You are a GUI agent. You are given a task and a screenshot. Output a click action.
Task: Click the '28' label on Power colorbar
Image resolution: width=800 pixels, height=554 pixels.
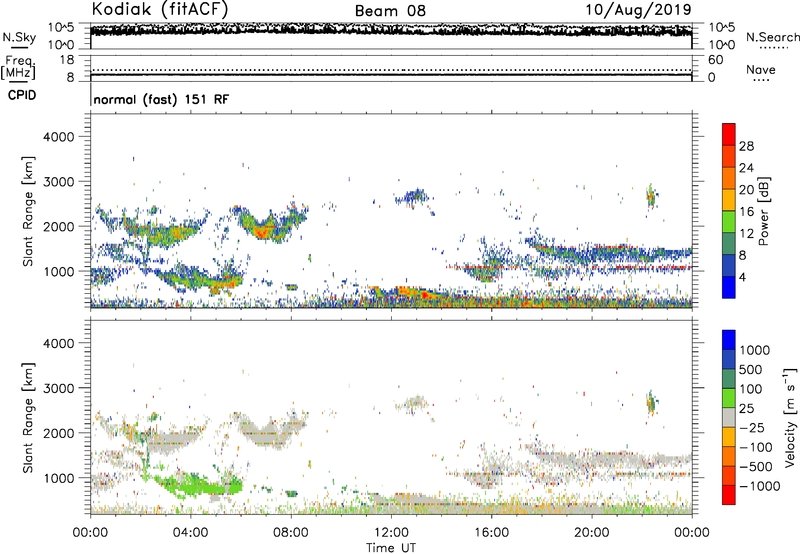pos(746,146)
